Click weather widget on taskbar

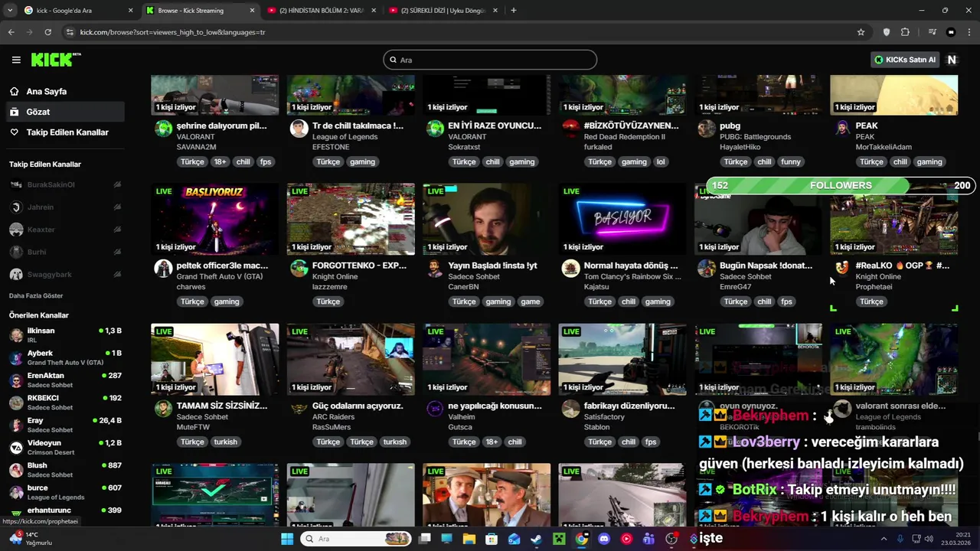click(x=31, y=539)
